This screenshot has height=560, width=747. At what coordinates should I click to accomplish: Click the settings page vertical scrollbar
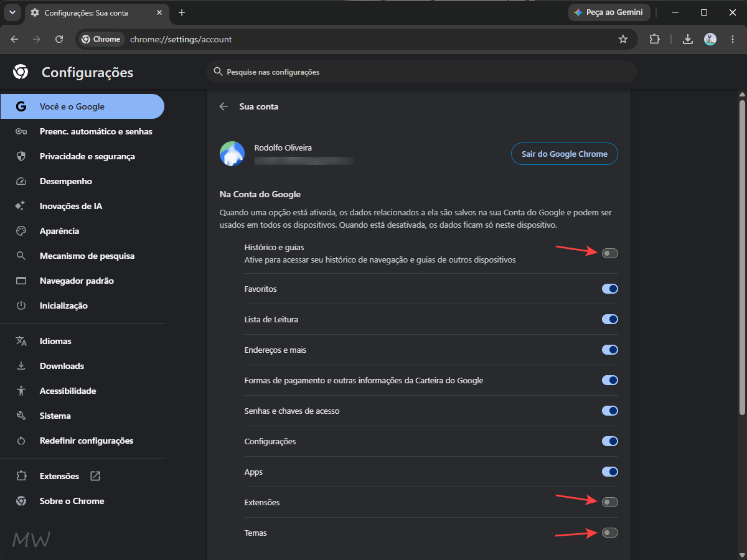click(x=741, y=256)
